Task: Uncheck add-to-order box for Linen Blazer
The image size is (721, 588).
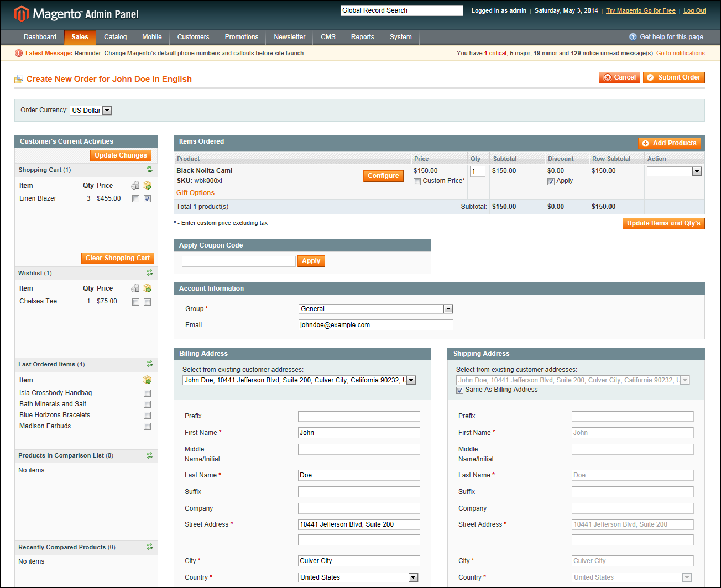Action: (147, 199)
